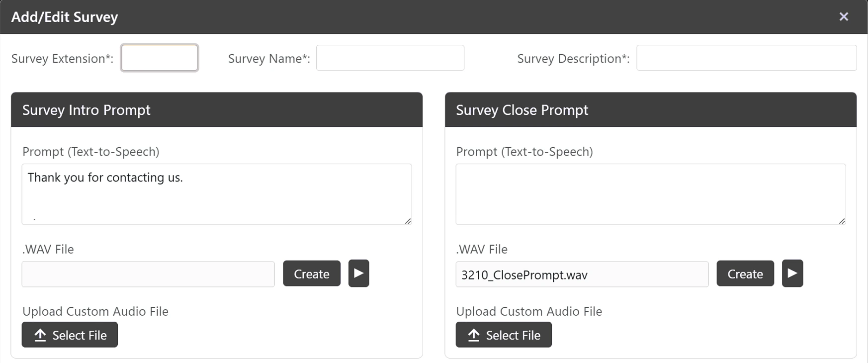Focus the Survey Extension field
The width and height of the screenshot is (868, 363).
(x=160, y=58)
